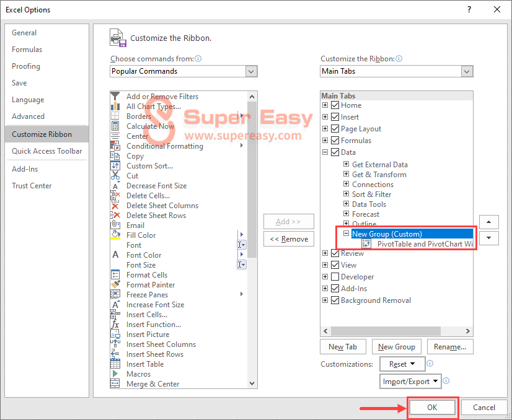Select the Email paperclip icon
This screenshot has height=420, width=512.
(x=115, y=225)
